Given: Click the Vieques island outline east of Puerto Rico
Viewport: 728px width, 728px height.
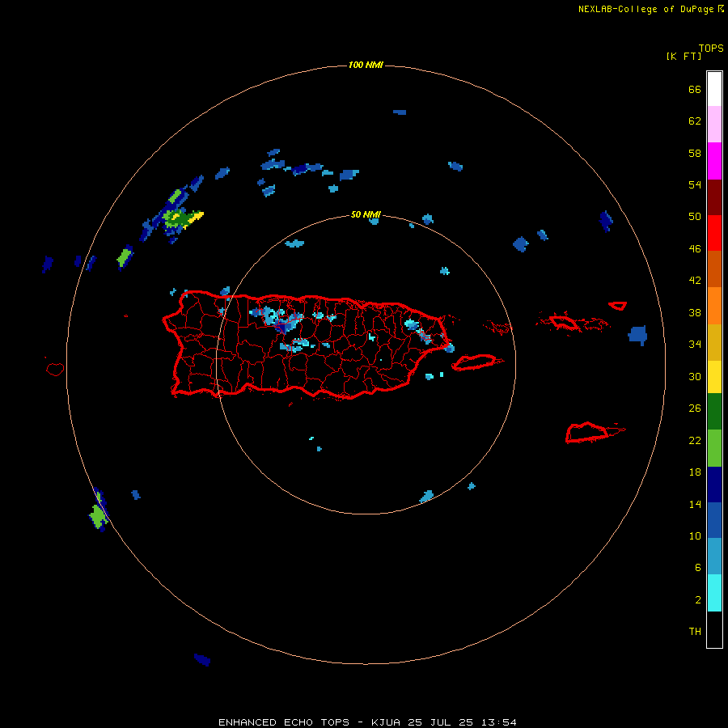Looking at the screenshot, I should click(476, 362).
